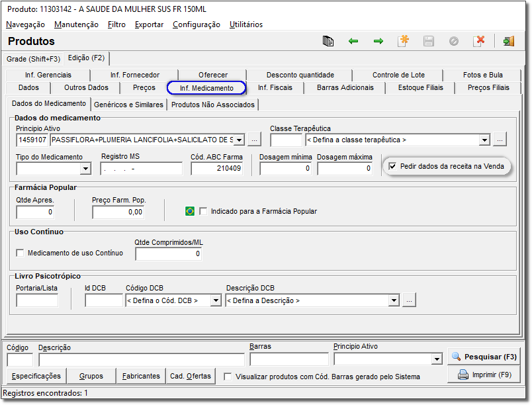Image resolution: width=532 pixels, height=405 pixels.
Task: Click the Grupos button
Action: tap(91, 376)
